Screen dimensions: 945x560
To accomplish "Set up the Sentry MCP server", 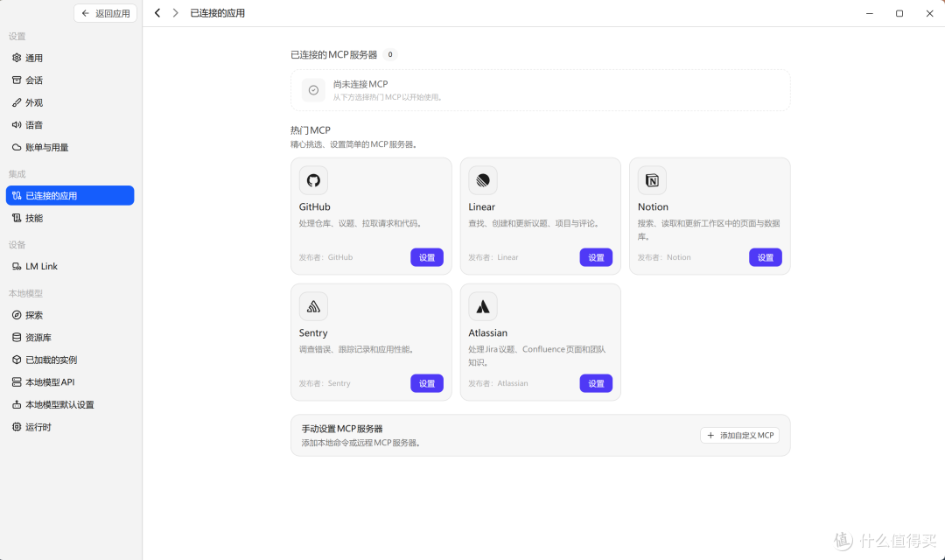I will pyautogui.click(x=427, y=383).
